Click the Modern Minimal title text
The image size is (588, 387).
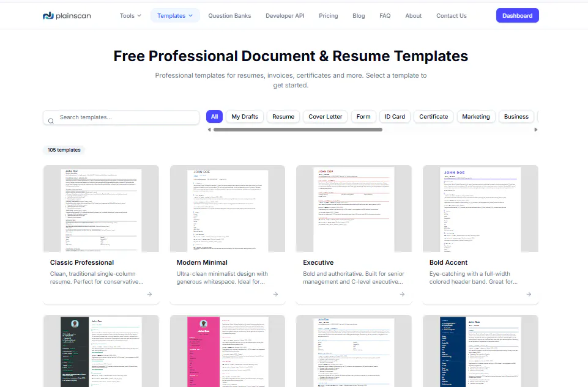(x=202, y=263)
